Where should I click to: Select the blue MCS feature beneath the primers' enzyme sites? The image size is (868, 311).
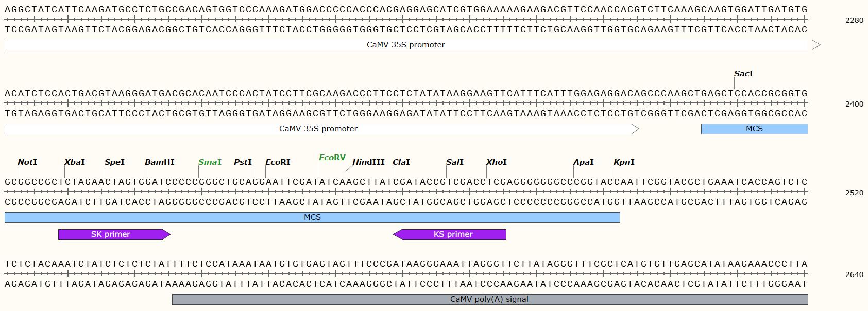[312, 217]
